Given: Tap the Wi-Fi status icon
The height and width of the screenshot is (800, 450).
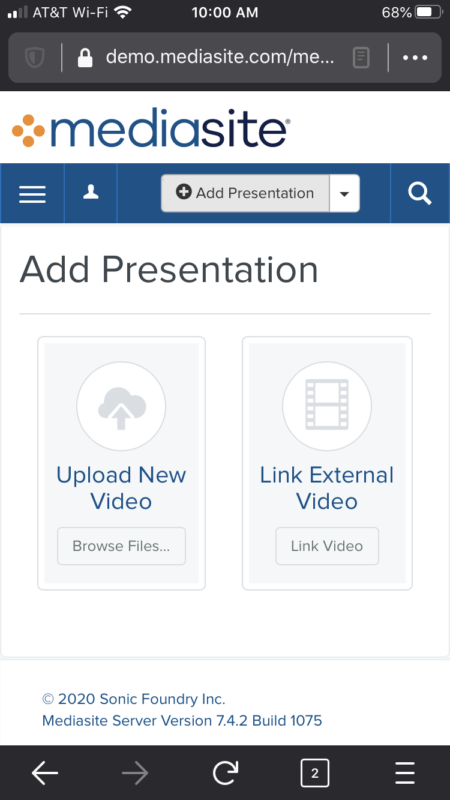Looking at the screenshot, I should 122,12.
